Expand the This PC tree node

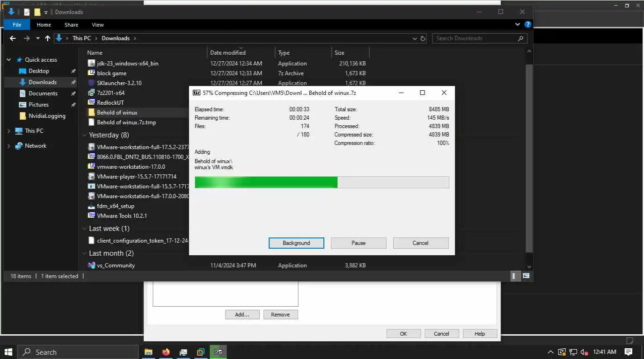(x=9, y=131)
